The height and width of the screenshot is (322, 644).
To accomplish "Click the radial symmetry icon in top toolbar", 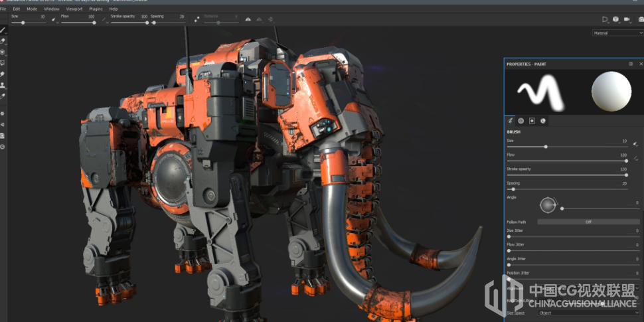I will [x=271, y=19].
